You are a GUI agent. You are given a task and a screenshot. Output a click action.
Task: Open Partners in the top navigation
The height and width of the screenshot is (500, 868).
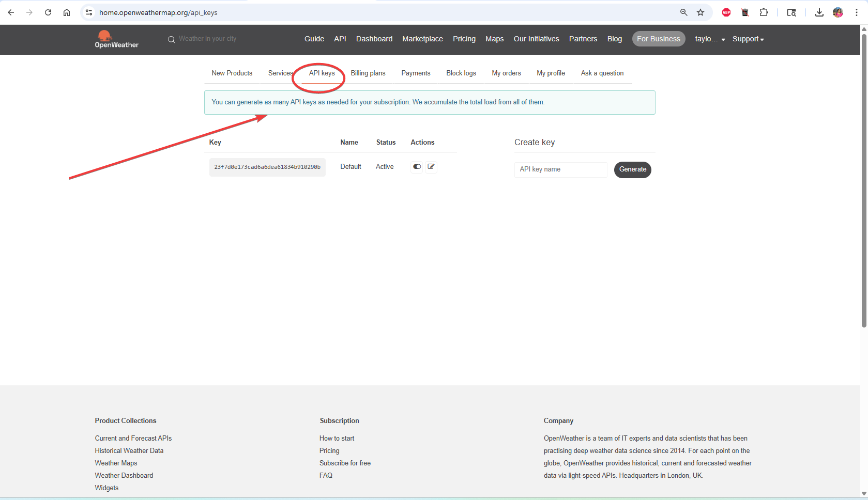pyautogui.click(x=583, y=39)
